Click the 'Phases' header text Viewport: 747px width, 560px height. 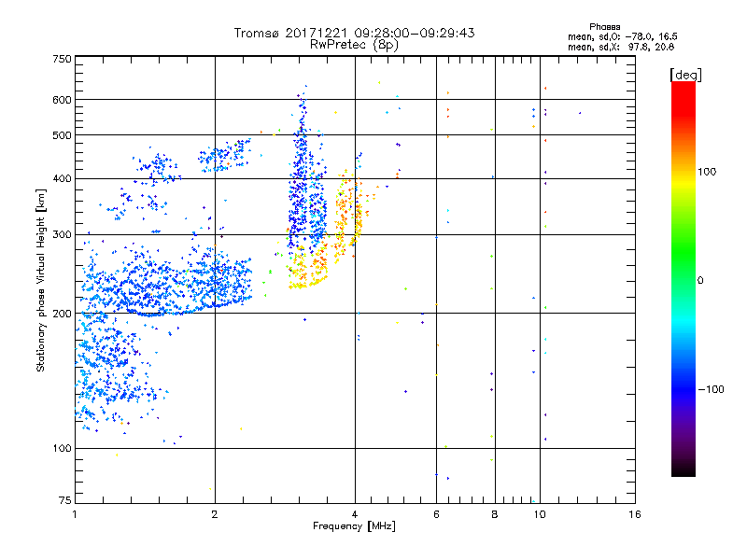coord(604,27)
